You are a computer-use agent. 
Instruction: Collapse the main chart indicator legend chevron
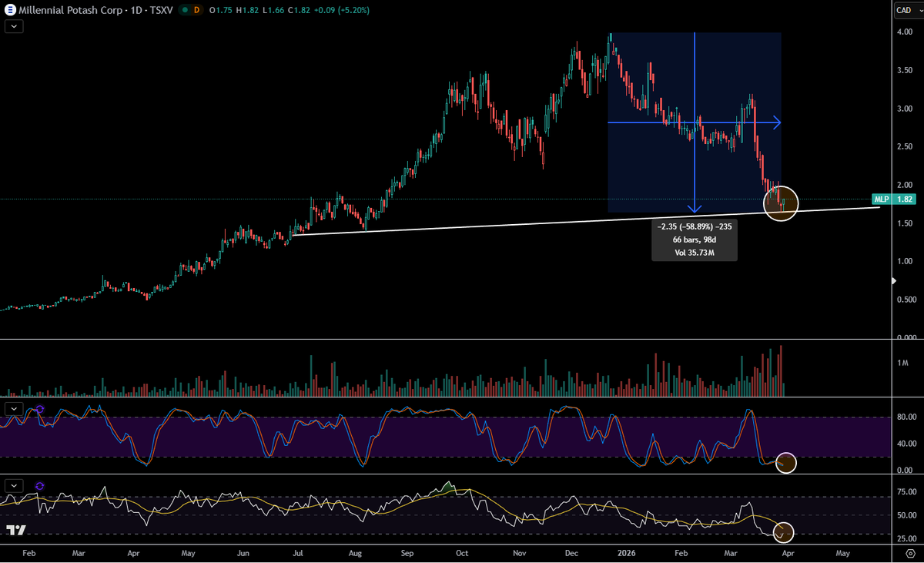coord(14,26)
